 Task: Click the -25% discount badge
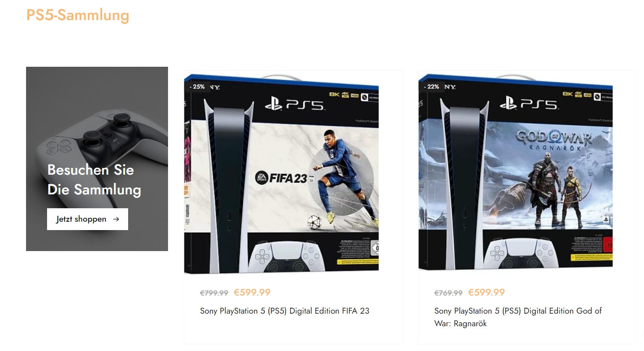197,86
